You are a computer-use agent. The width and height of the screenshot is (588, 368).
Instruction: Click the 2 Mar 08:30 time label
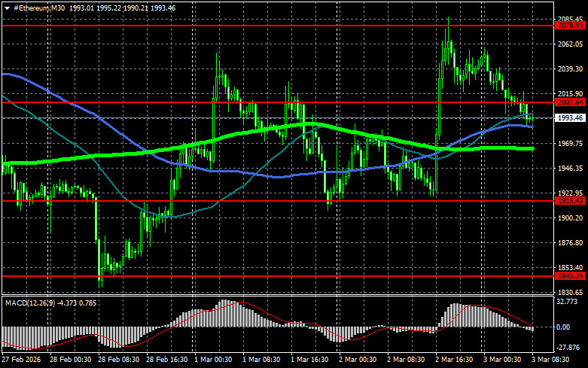click(406, 360)
